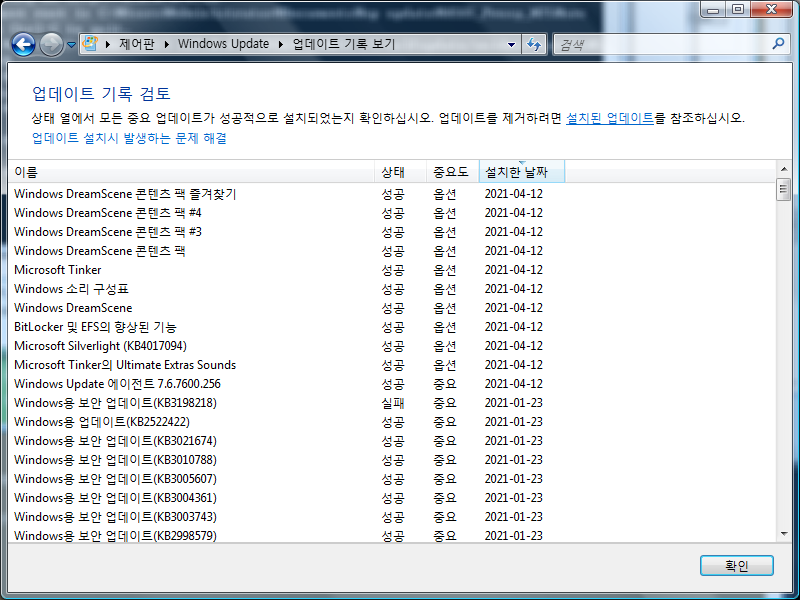Image resolution: width=800 pixels, height=600 pixels.
Task: Open address bar history dropdown
Action: click(511, 44)
